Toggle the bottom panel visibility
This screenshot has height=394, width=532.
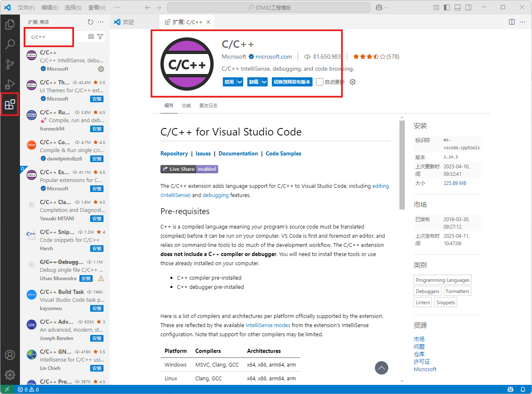click(458, 7)
